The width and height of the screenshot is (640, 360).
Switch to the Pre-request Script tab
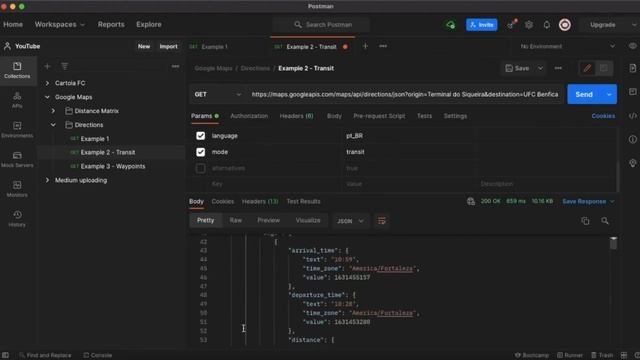[379, 116]
